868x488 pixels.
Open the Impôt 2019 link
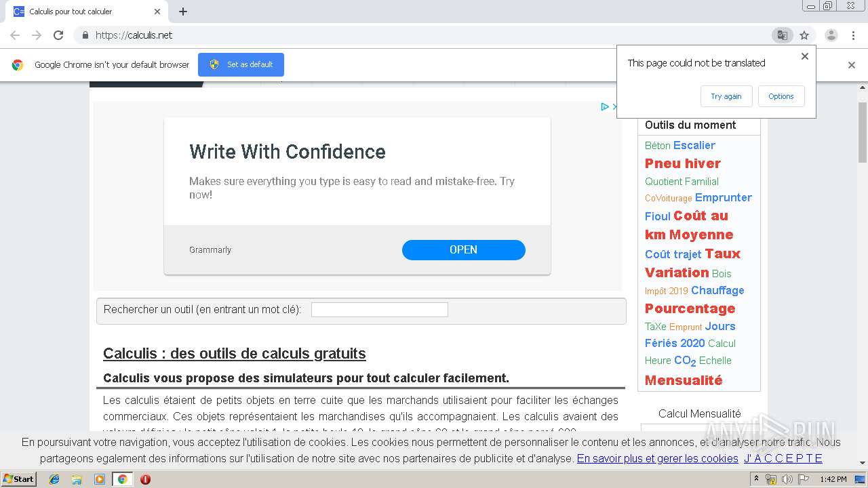666,291
